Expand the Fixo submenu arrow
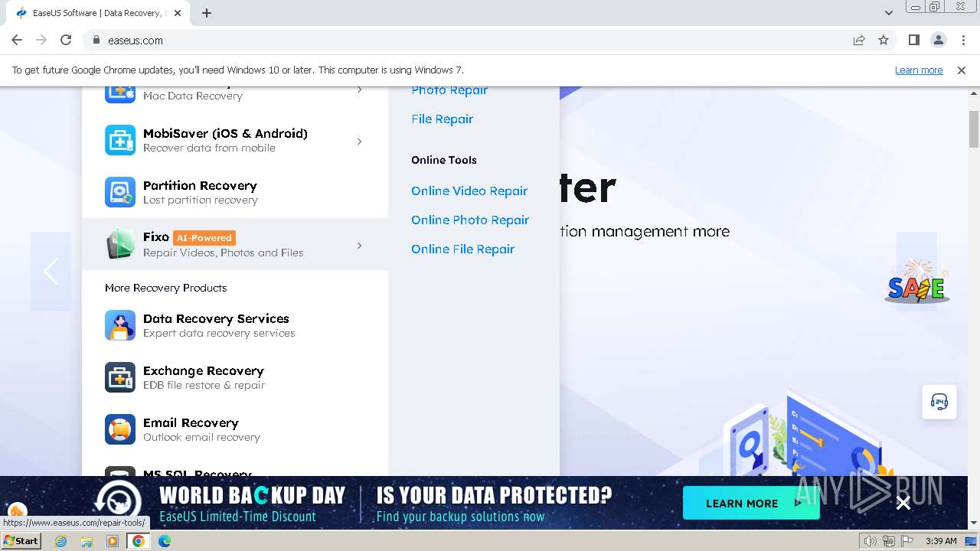The image size is (980, 551). (x=359, y=245)
